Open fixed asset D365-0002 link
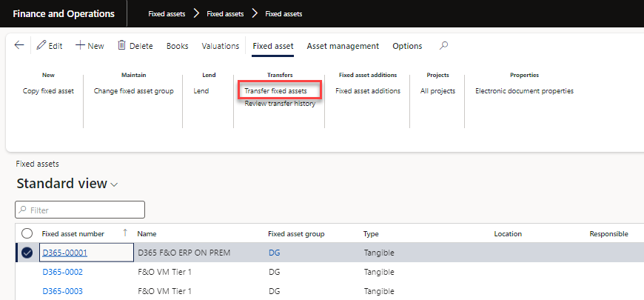This screenshot has height=300, width=644. coord(62,272)
